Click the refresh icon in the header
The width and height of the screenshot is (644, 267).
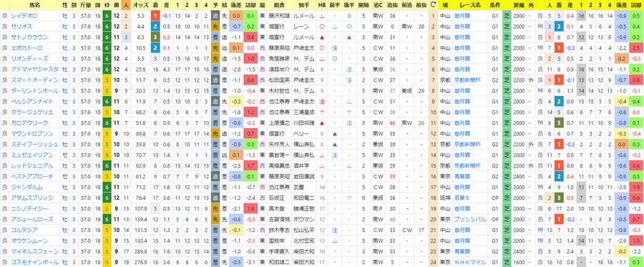[x=433, y=5]
